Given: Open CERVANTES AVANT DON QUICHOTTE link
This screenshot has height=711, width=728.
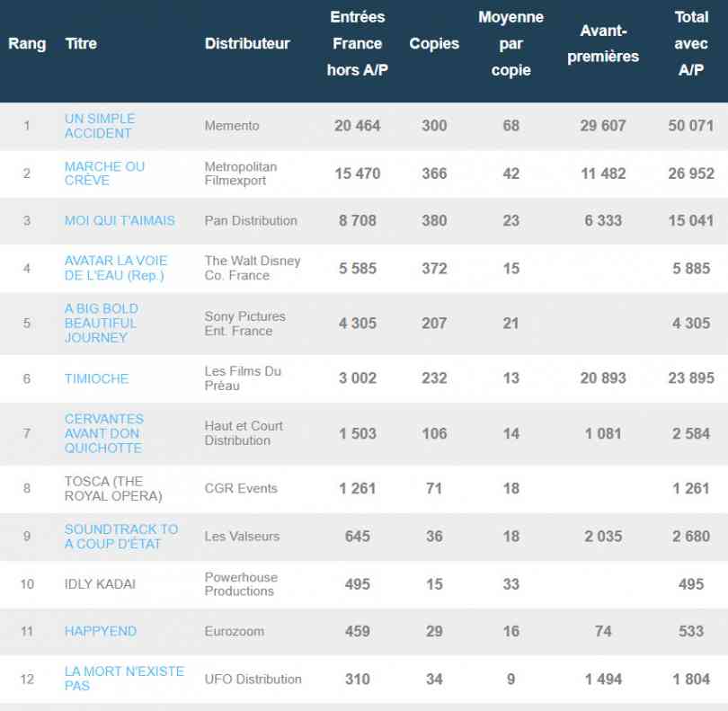Looking at the screenshot, I should 103,433.
